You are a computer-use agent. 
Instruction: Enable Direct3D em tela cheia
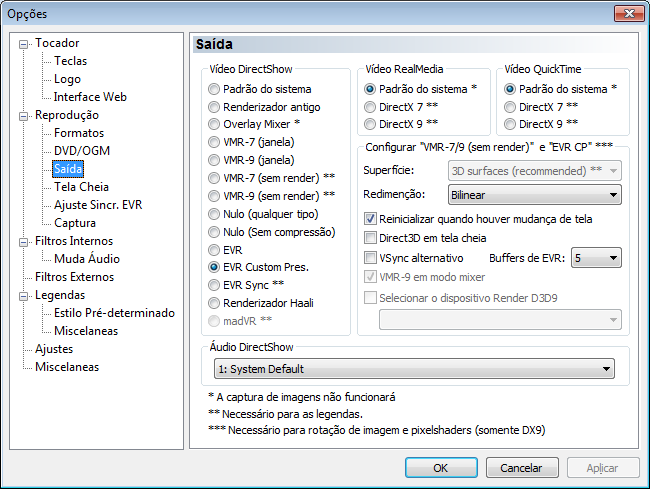[x=370, y=237]
